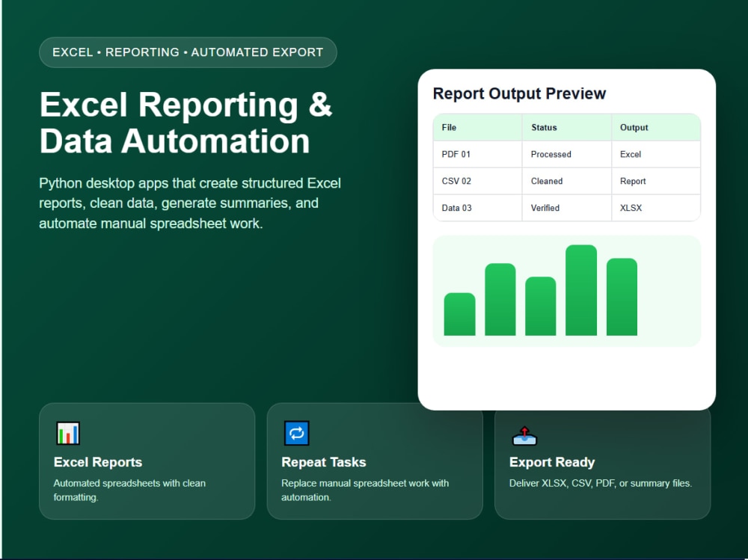Select the Cleaned status cell
748x560 pixels.
click(567, 181)
